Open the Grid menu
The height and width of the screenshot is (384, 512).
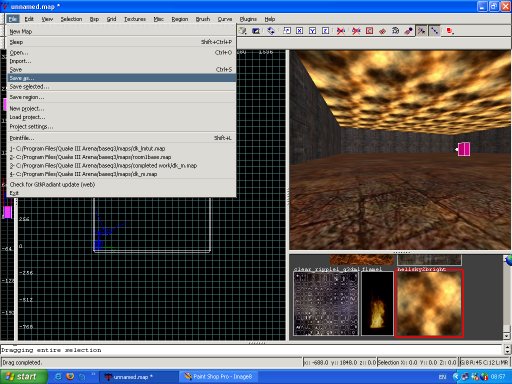[111, 19]
